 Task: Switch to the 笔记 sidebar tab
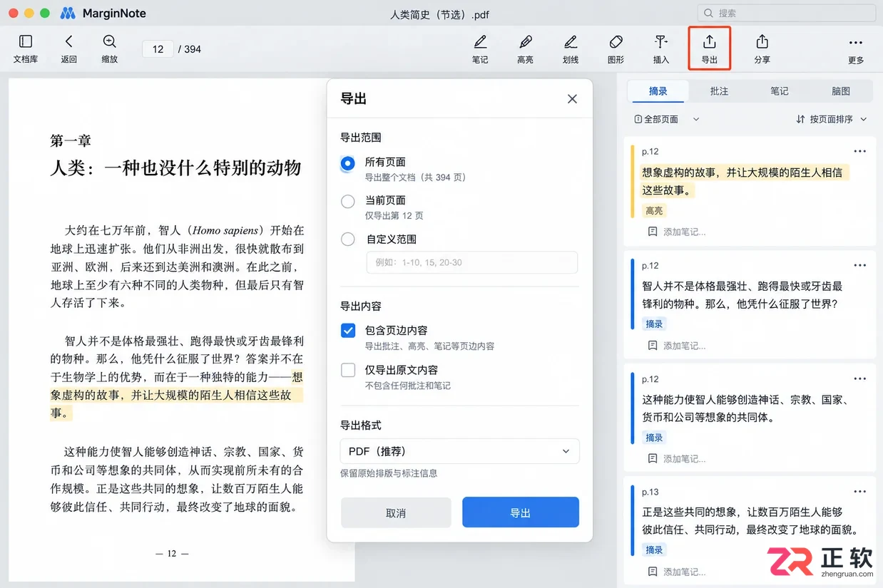point(780,91)
